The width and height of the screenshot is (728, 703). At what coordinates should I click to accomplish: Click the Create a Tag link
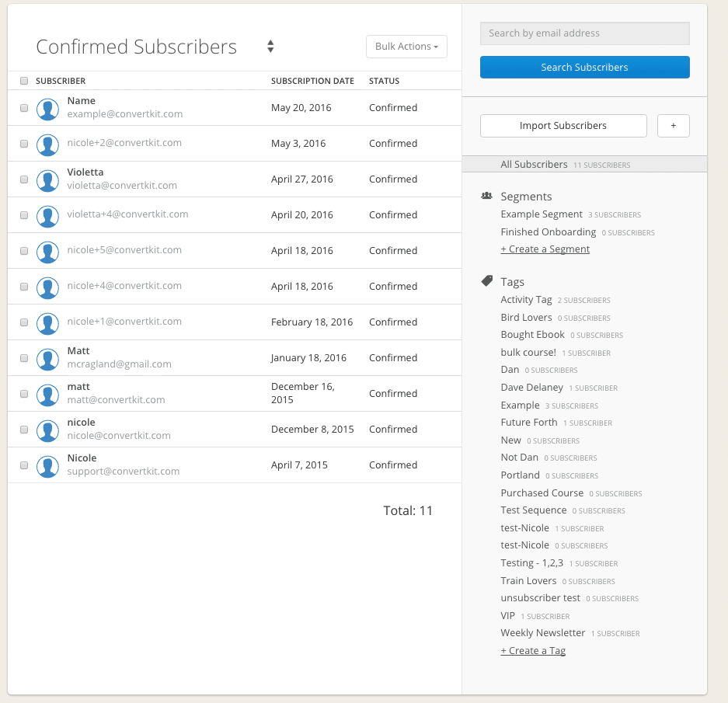pos(533,651)
